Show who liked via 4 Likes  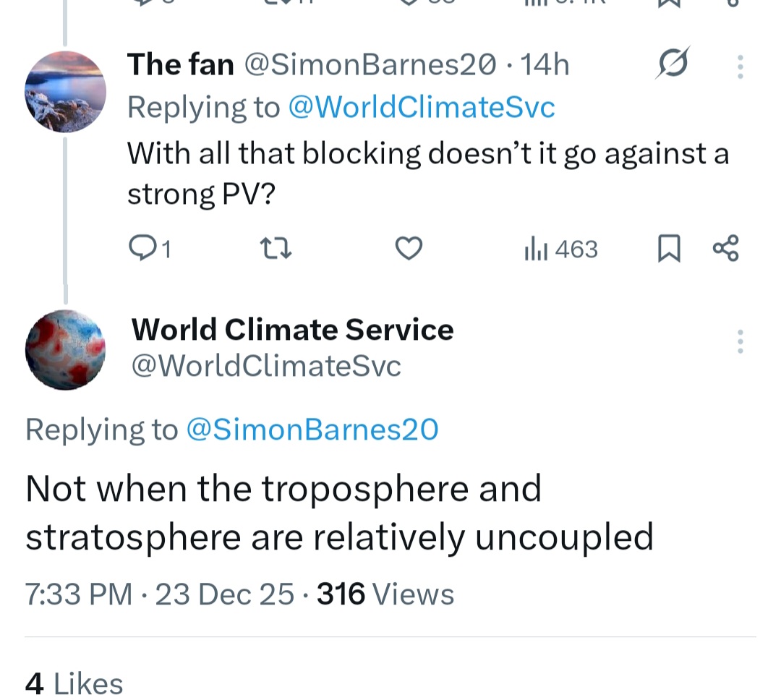coord(74,683)
